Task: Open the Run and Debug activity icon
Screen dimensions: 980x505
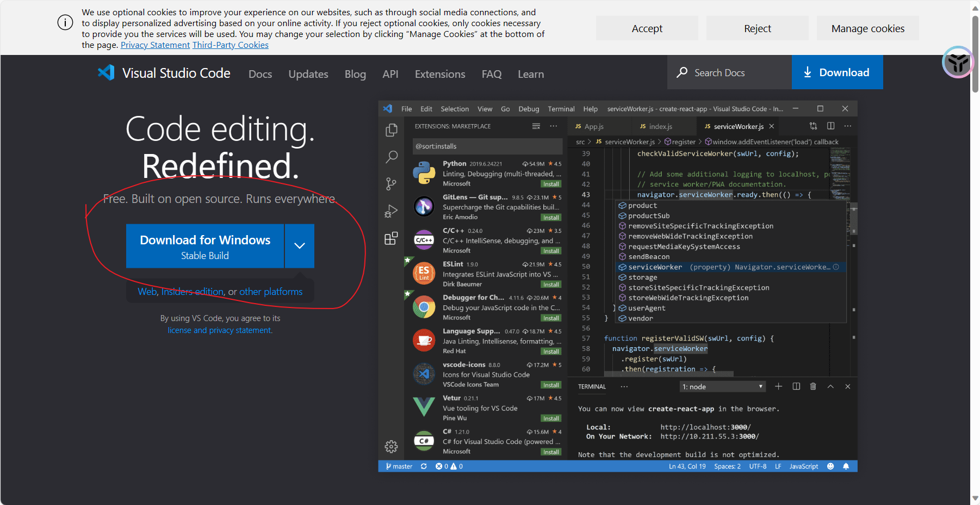Action: [x=391, y=211]
